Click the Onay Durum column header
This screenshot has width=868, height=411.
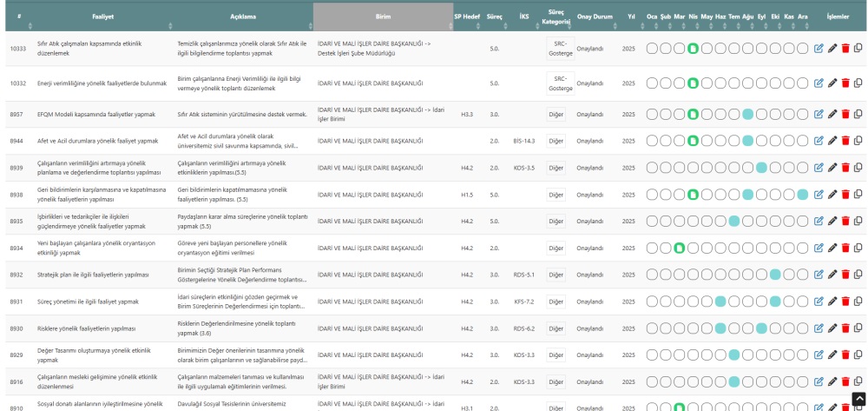(x=595, y=16)
